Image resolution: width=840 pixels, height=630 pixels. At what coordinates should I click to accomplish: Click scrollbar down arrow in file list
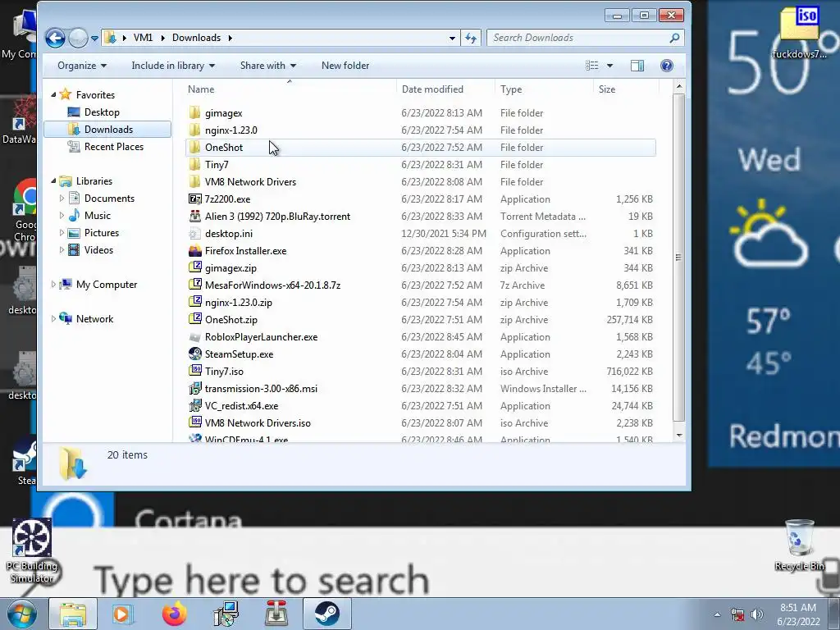pyautogui.click(x=678, y=436)
